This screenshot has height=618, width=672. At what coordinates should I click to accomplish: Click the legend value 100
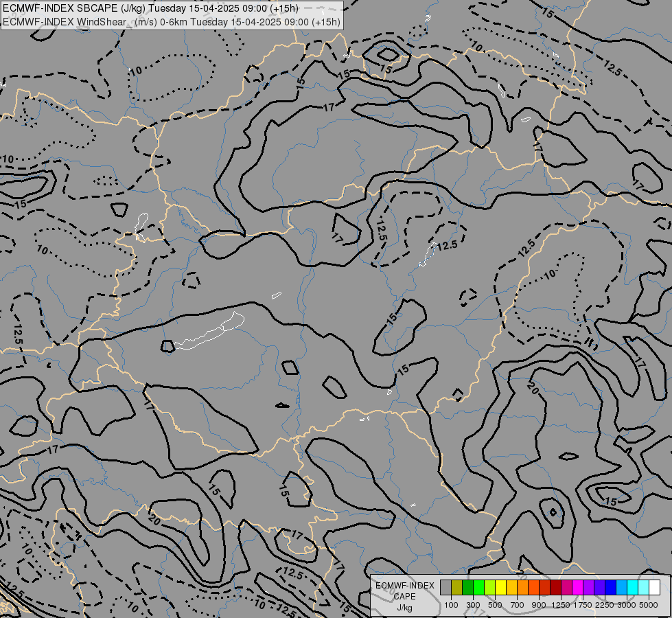pyautogui.click(x=451, y=605)
